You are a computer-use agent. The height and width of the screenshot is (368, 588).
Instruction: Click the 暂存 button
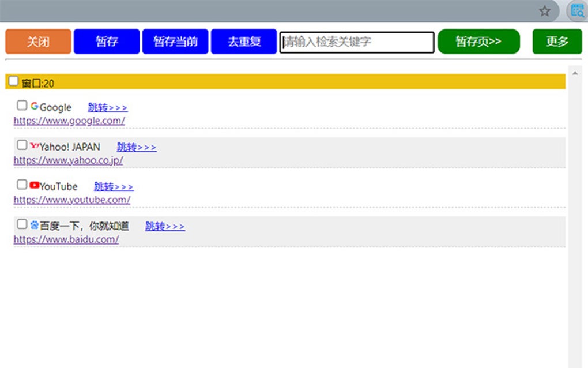[106, 42]
